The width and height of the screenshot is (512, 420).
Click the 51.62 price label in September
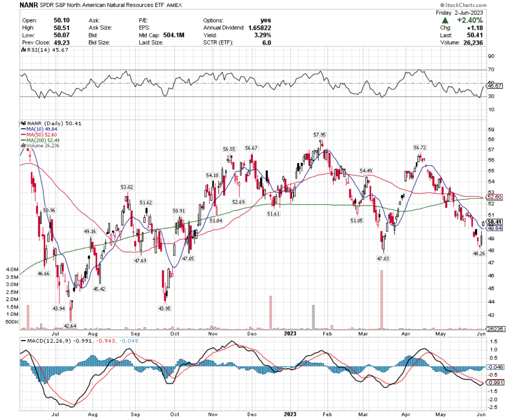point(146,203)
